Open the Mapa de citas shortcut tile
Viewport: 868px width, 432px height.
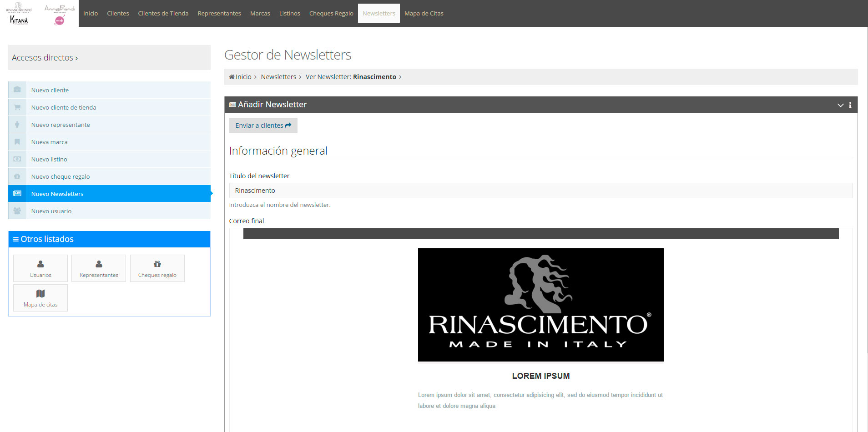(40, 298)
